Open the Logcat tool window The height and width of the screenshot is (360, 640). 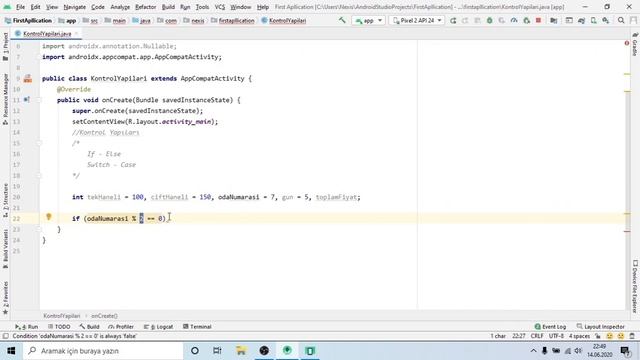(x=158, y=327)
